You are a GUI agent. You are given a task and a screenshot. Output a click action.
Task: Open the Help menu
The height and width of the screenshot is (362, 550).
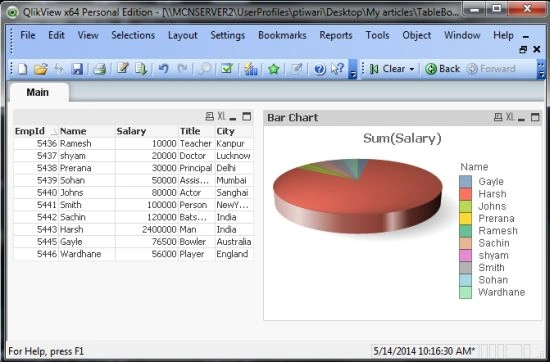click(x=503, y=35)
